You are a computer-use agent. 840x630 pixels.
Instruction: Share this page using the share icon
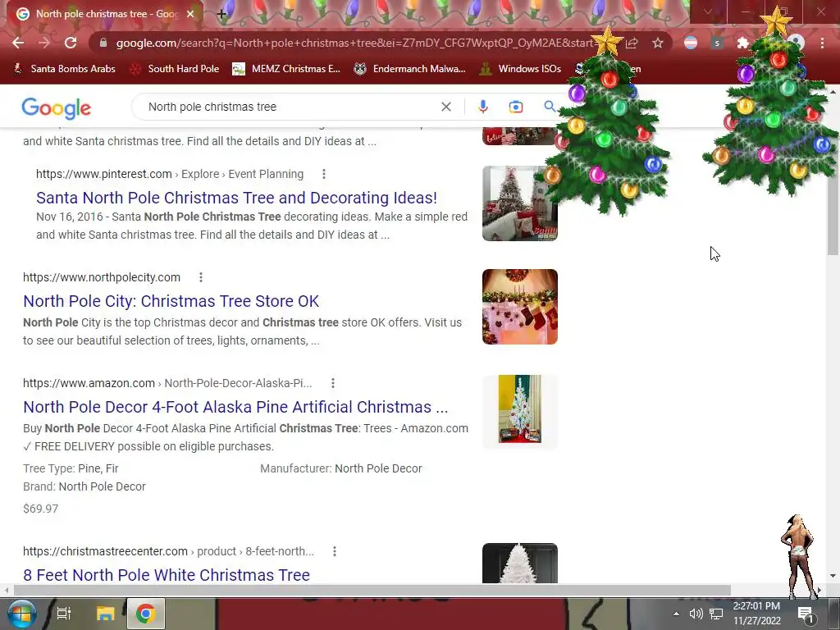(x=632, y=43)
